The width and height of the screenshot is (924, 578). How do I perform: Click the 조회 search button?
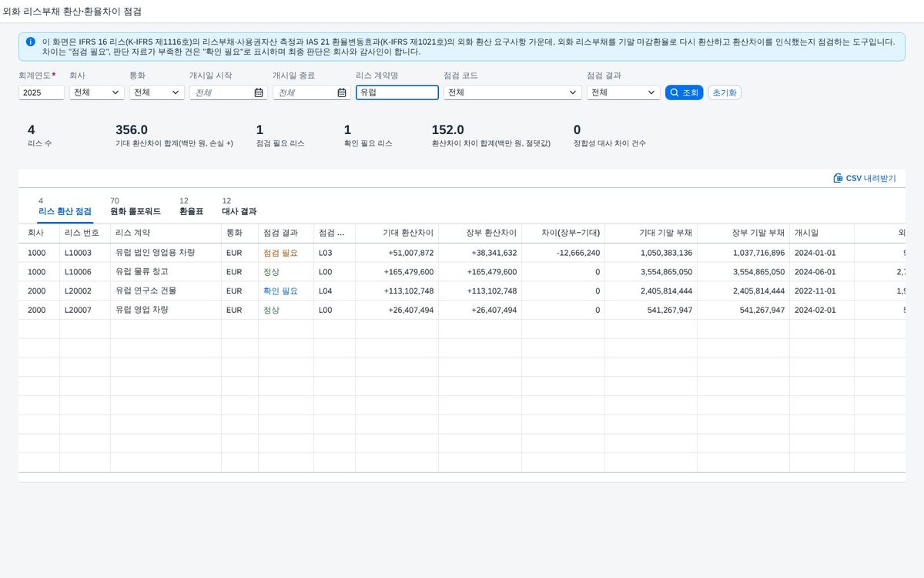685,92
